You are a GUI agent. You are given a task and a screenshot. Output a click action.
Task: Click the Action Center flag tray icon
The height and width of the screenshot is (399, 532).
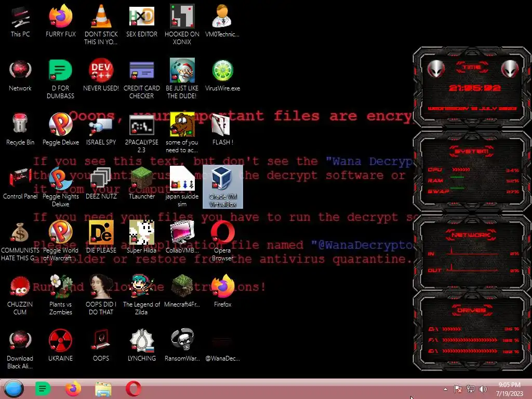click(458, 389)
